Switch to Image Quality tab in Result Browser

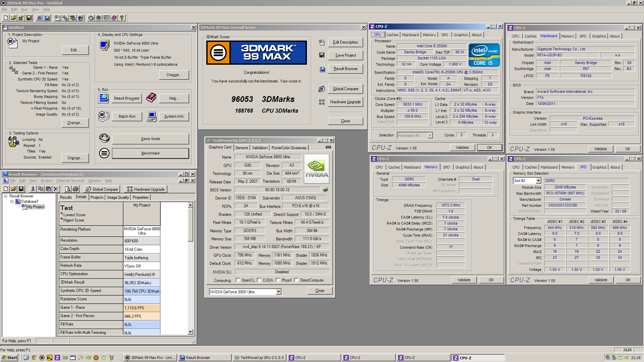click(x=118, y=197)
